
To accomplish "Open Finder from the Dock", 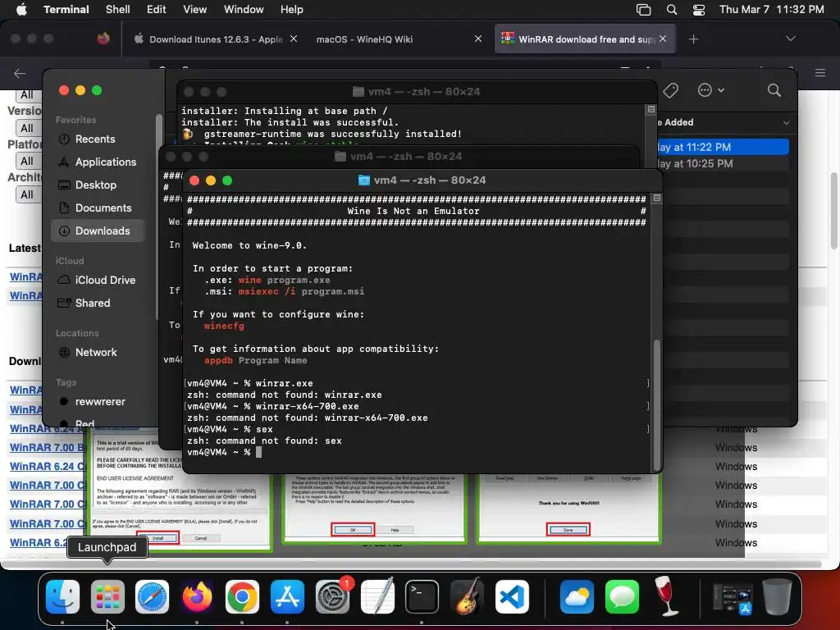I will 62,596.
